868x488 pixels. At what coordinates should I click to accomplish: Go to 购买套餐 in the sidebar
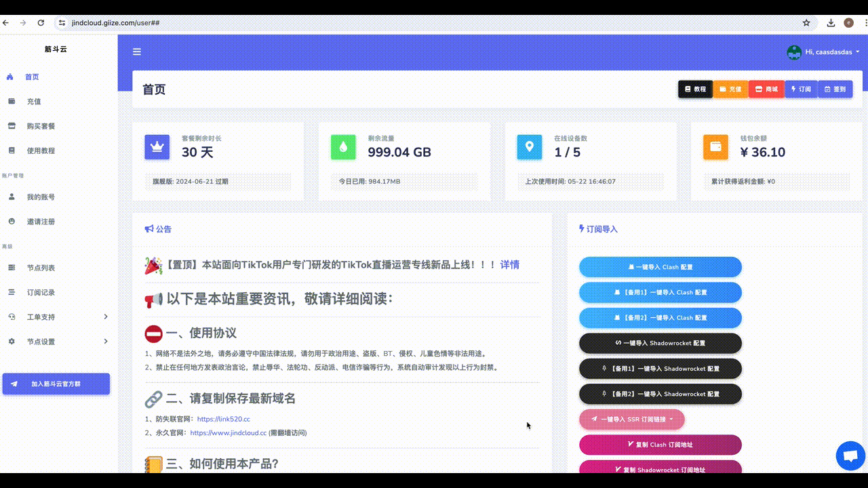click(41, 126)
